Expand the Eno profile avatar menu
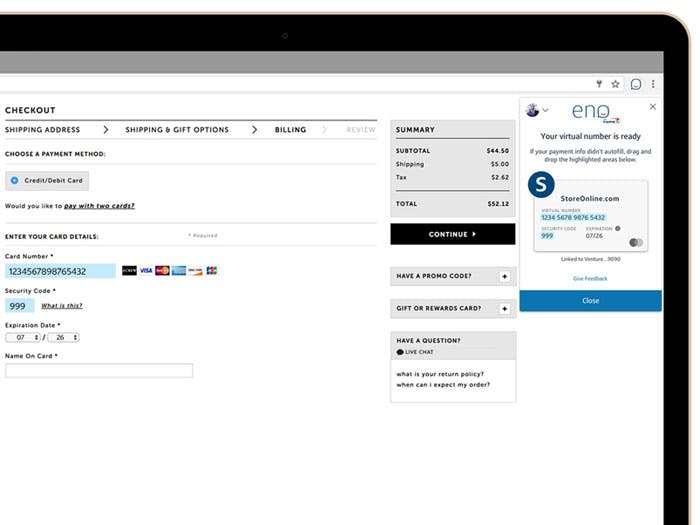 pos(538,110)
